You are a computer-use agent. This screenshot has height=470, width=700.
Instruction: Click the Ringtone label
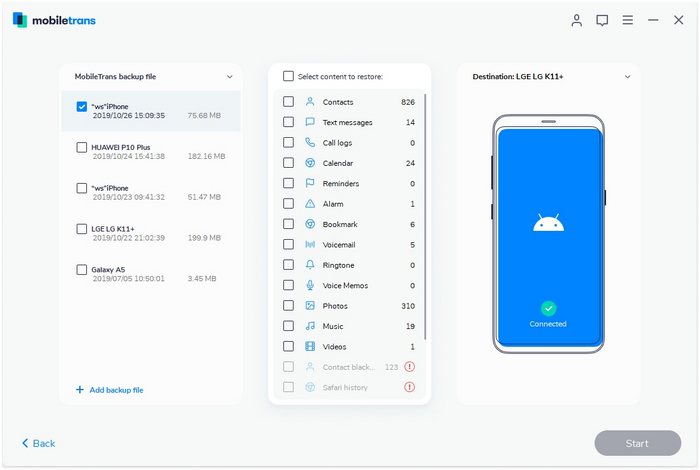coord(338,265)
